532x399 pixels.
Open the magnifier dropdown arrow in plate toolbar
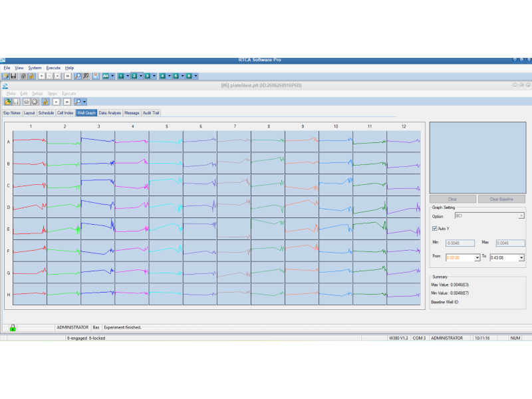[x=84, y=102]
